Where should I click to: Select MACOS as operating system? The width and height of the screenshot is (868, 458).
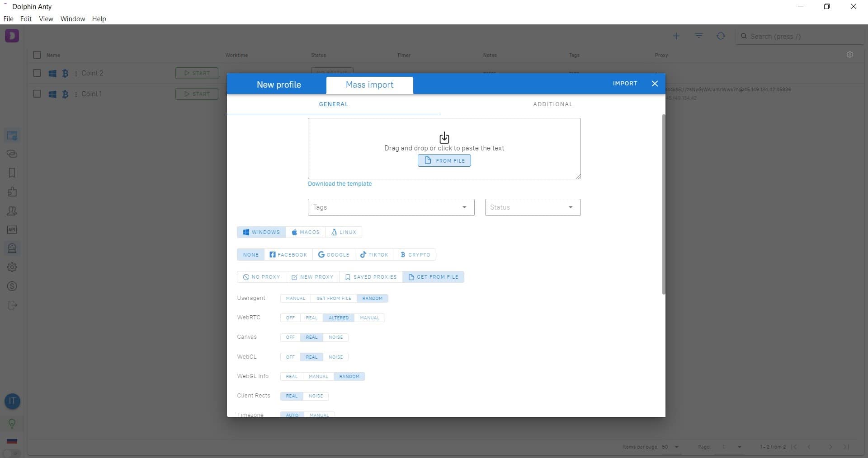[x=306, y=232]
